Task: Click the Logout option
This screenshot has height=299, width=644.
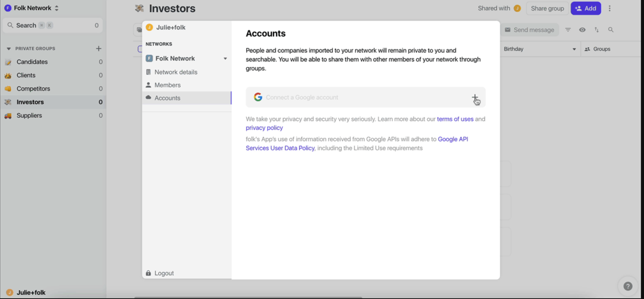Action: (x=164, y=273)
